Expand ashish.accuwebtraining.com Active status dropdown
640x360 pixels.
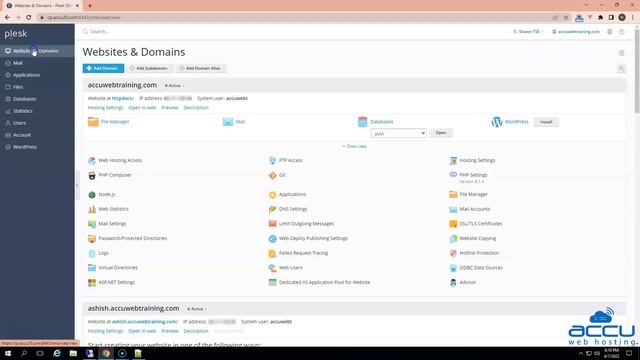coord(197,309)
